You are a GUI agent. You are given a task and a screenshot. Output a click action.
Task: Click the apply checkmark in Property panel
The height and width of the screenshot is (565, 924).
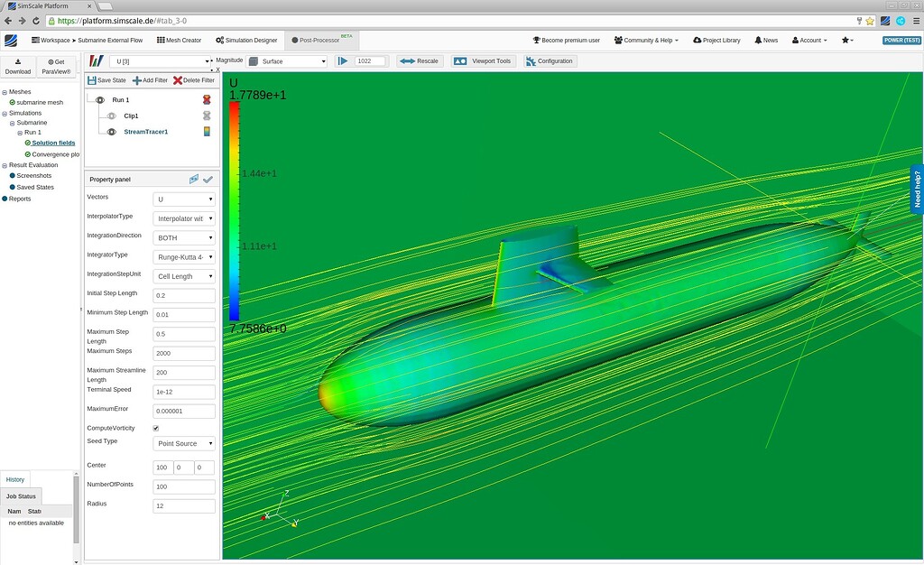(208, 179)
